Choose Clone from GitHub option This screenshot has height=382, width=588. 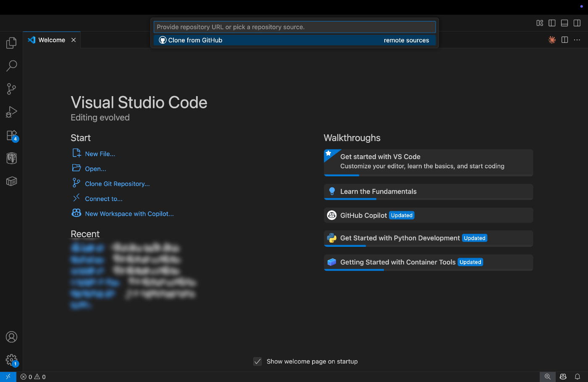[x=294, y=40]
